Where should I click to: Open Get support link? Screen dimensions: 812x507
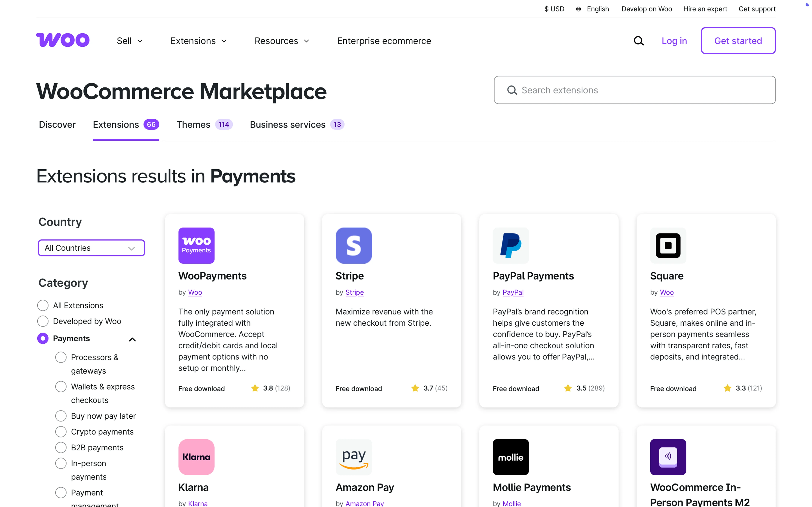coord(757,9)
